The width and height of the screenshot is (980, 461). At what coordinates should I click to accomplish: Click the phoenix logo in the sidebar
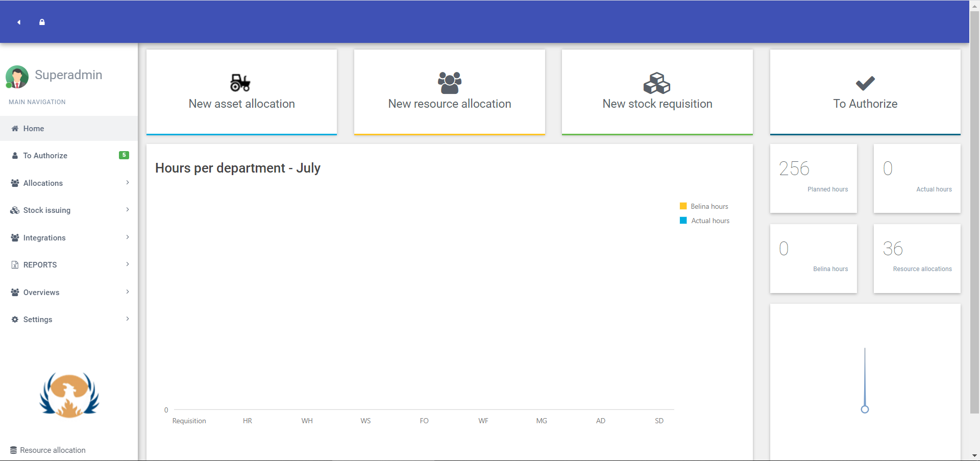[x=69, y=395]
